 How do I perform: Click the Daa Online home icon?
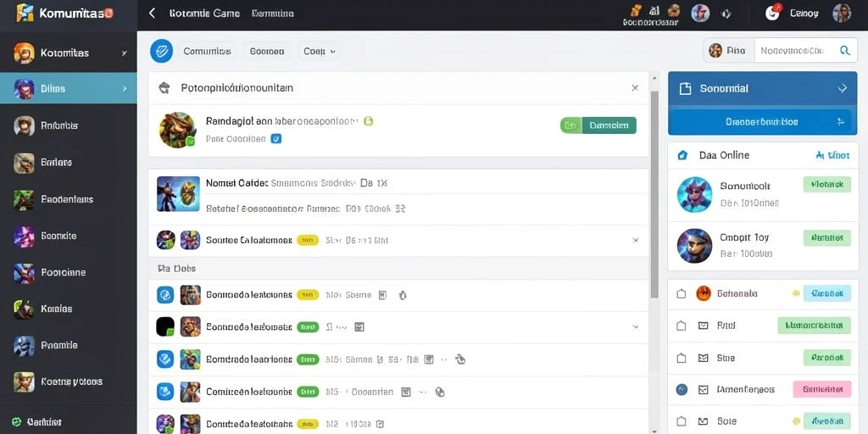click(682, 156)
